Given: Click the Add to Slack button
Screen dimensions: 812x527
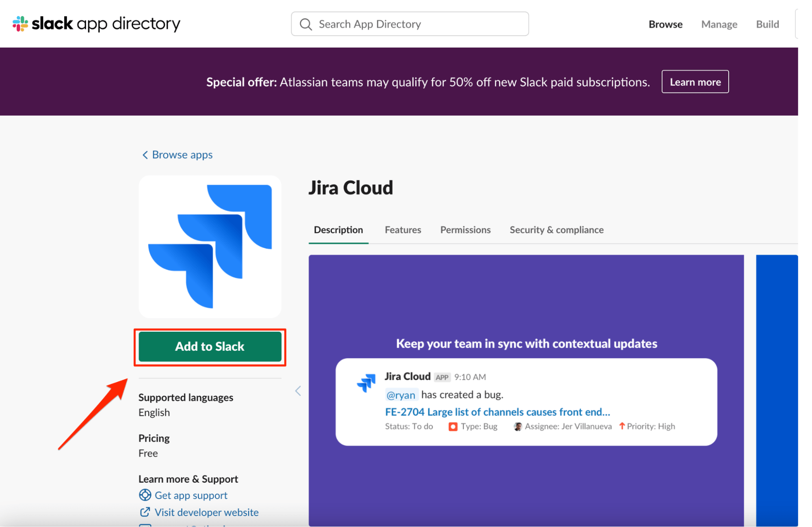Looking at the screenshot, I should pyautogui.click(x=210, y=346).
